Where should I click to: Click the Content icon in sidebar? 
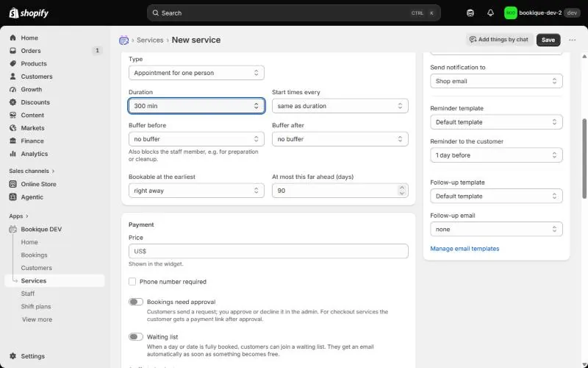[13, 115]
